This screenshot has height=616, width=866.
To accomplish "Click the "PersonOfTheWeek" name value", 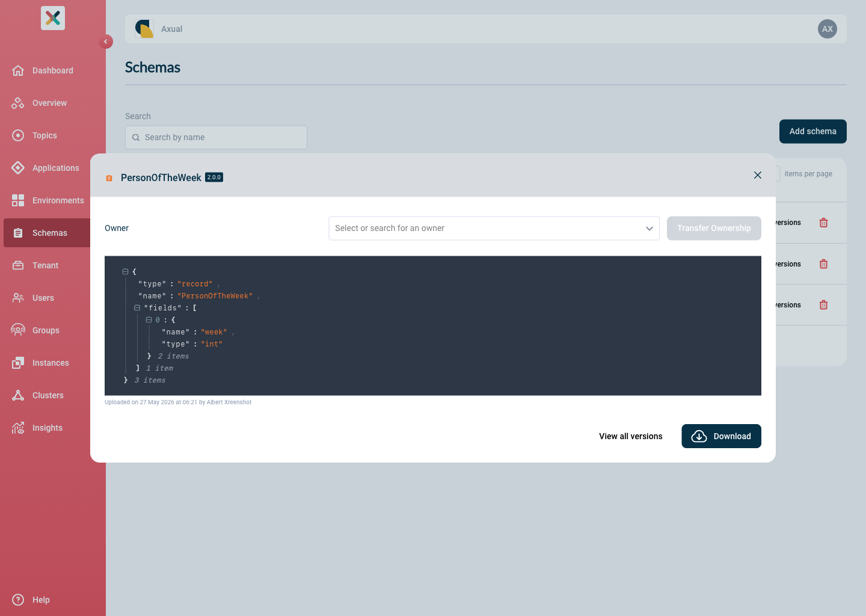I will (x=215, y=296).
